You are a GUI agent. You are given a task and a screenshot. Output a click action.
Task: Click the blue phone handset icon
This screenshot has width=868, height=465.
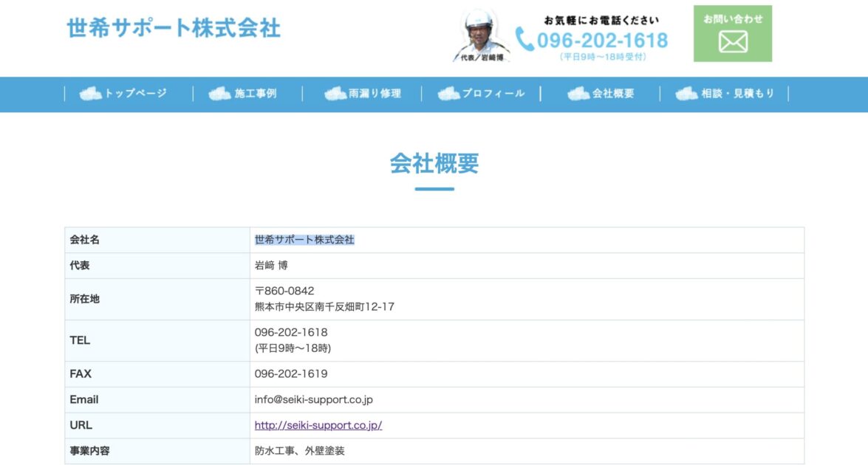point(524,39)
